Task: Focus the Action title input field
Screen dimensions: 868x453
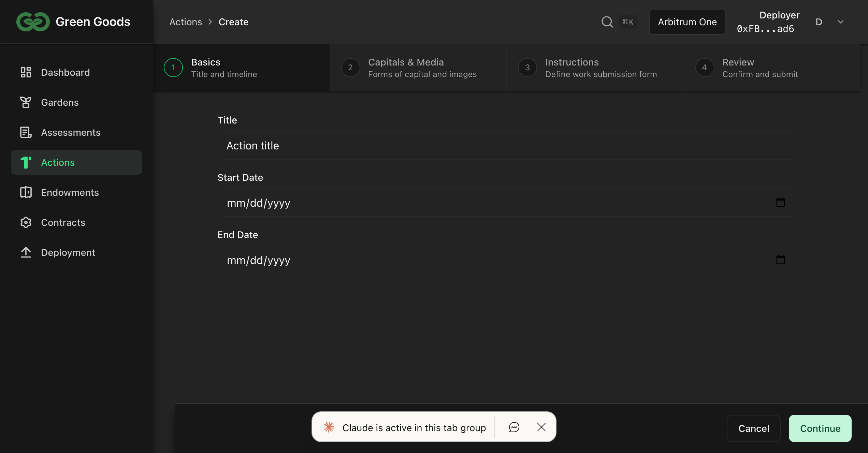Action: (507, 146)
